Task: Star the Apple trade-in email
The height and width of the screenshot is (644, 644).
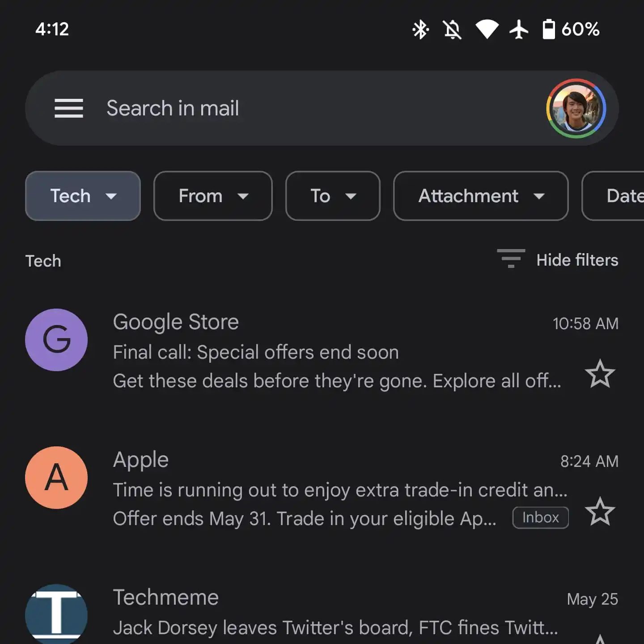Action: 600,512
